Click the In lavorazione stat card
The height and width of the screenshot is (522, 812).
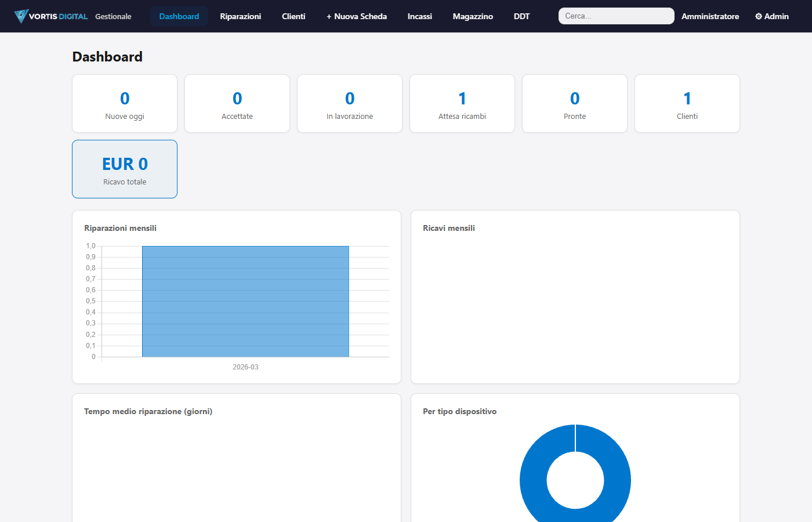coord(349,103)
